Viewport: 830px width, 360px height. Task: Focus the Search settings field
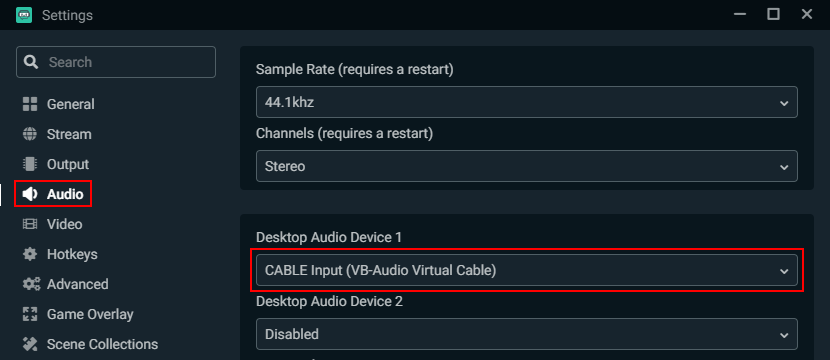tap(116, 62)
